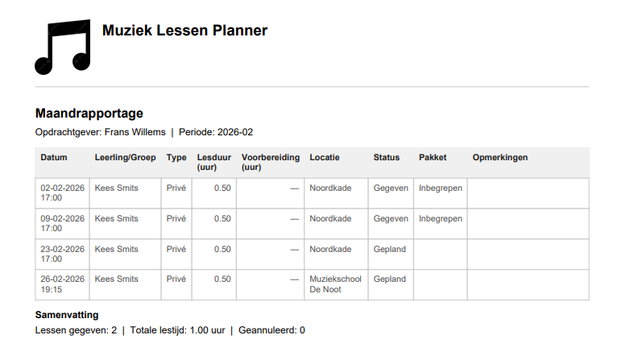Select the Leerling/Groep column header
The height and width of the screenshot is (364, 626).
pos(125,158)
